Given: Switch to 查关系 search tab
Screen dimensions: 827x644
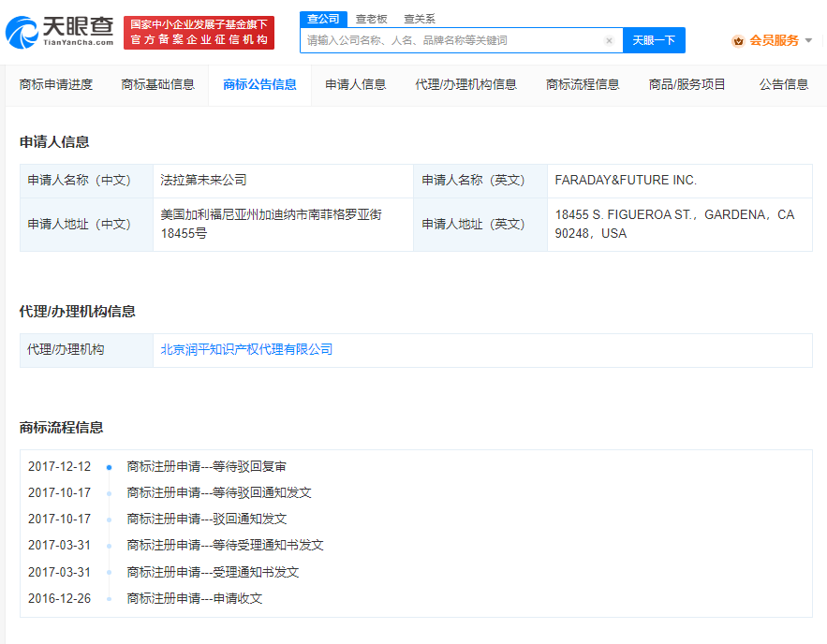Looking at the screenshot, I should click(x=419, y=19).
